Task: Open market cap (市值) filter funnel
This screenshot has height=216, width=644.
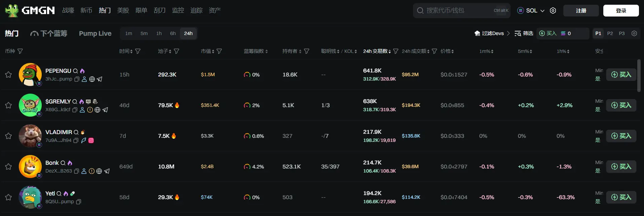Action: tap(219, 51)
